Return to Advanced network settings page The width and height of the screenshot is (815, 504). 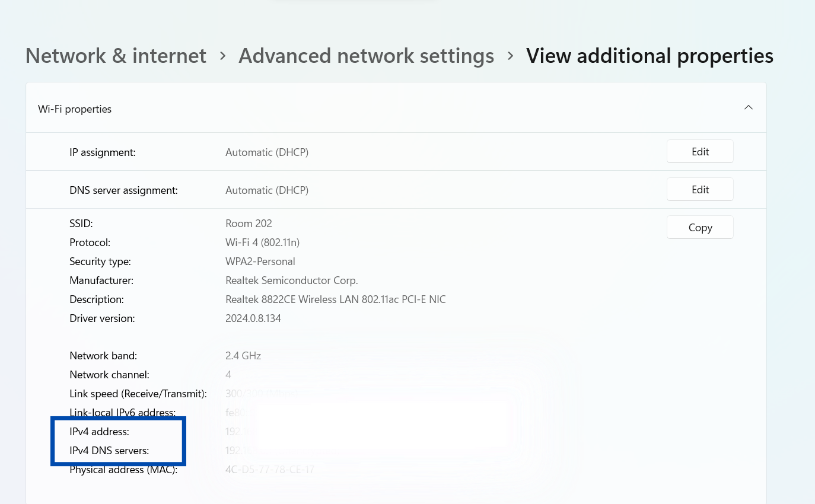click(366, 55)
